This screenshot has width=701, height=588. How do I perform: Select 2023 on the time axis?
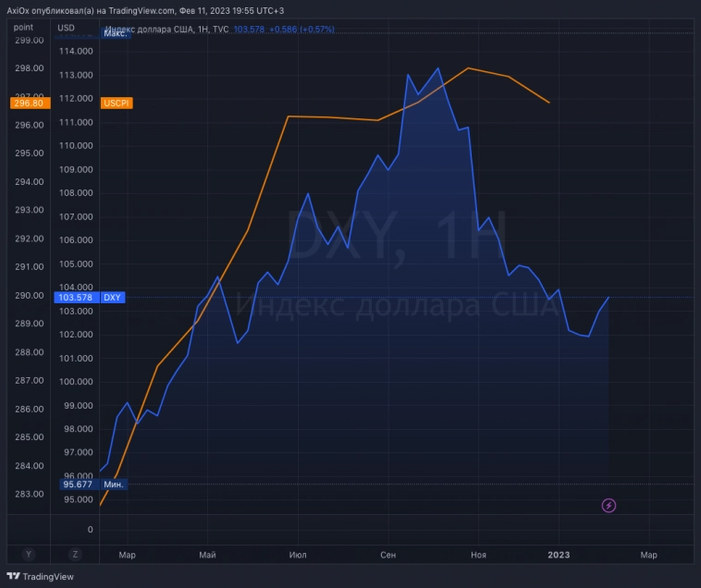point(559,555)
